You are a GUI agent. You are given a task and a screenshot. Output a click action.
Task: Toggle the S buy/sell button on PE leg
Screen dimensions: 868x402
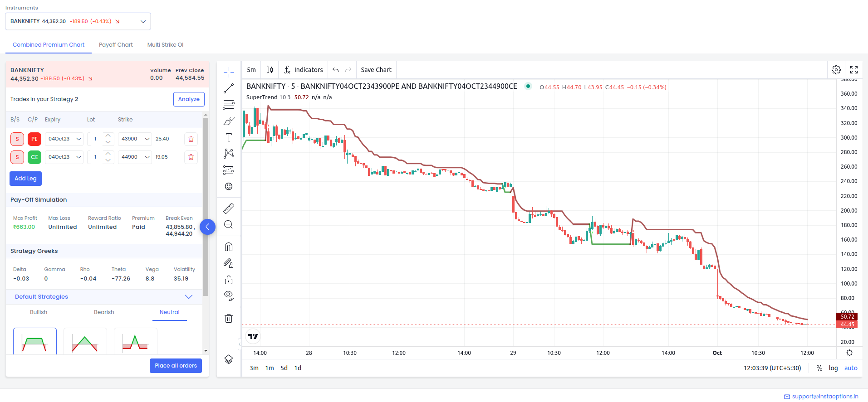[x=17, y=139]
